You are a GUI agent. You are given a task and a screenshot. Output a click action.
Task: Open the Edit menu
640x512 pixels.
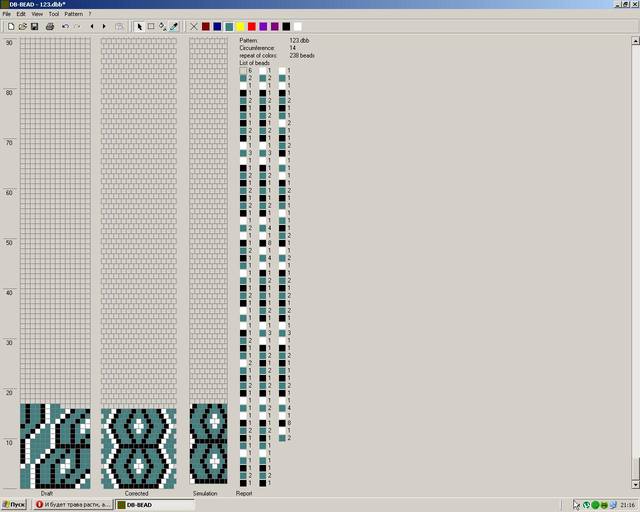(x=21, y=14)
